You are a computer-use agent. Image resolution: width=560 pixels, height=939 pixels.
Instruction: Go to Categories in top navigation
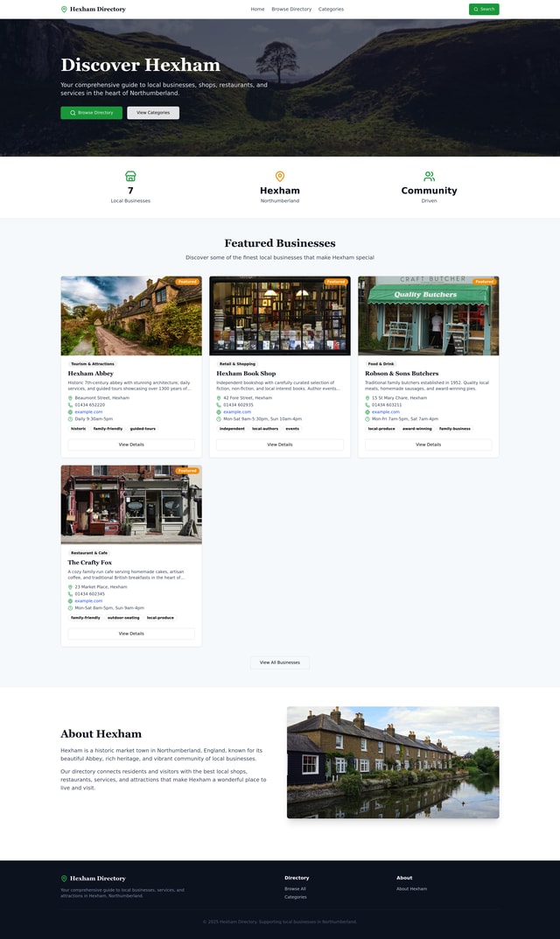click(x=331, y=10)
